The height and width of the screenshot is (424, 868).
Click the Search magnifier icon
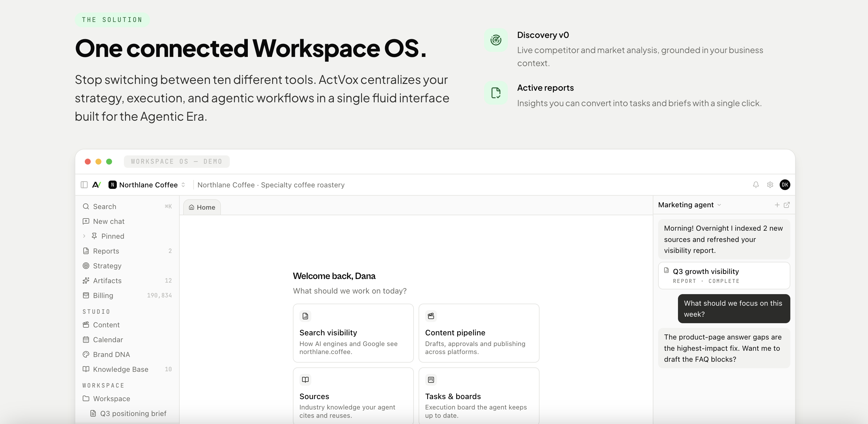coord(86,206)
